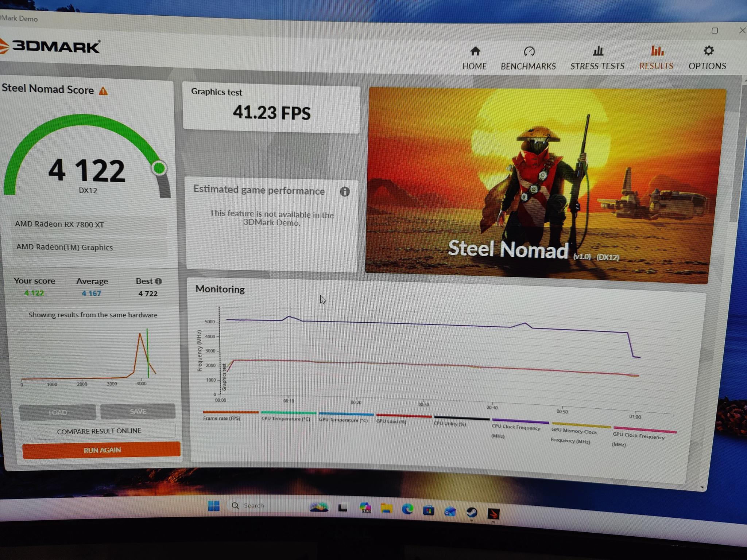Click the Graphics test label
Image resolution: width=747 pixels, height=560 pixels.
coord(217,92)
